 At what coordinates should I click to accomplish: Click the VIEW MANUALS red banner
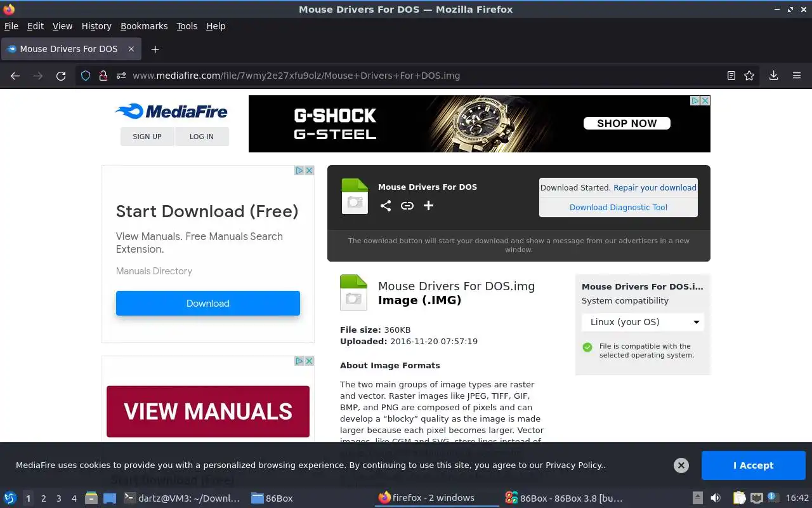click(208, 411)
